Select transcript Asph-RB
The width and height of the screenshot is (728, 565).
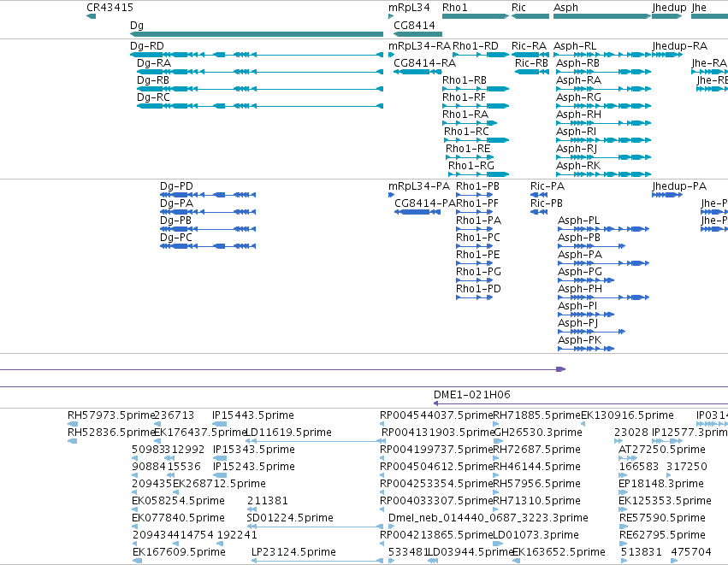pyautogui.click(x=604, y=72)
